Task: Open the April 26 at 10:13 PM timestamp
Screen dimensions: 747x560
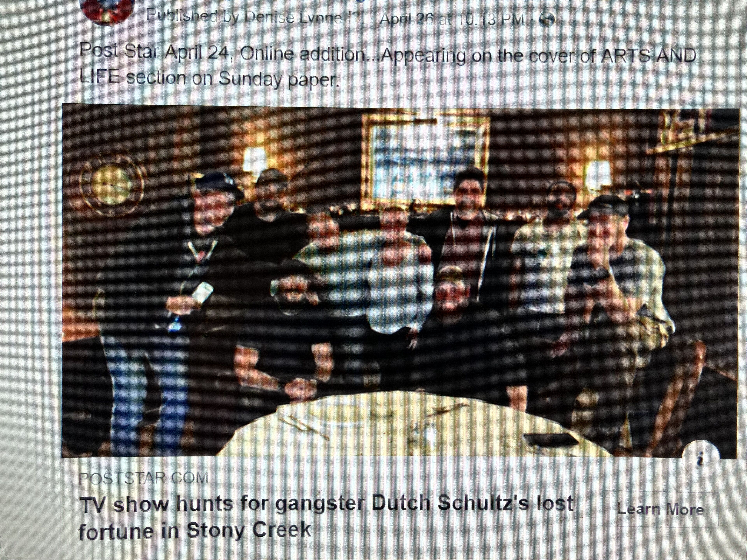Action: (452, 20)
